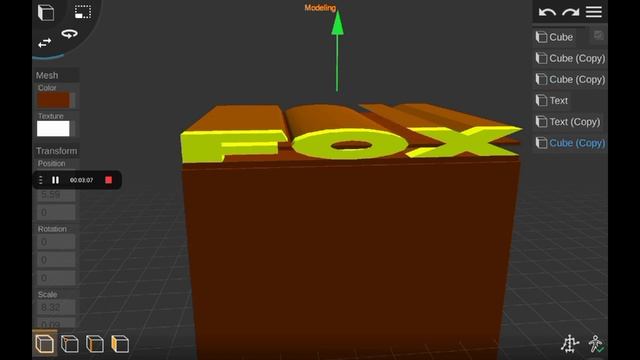Viewport: 640px width, 360px height.
Task: Open the cube primitive tool
Action: [x=46, y=12]
